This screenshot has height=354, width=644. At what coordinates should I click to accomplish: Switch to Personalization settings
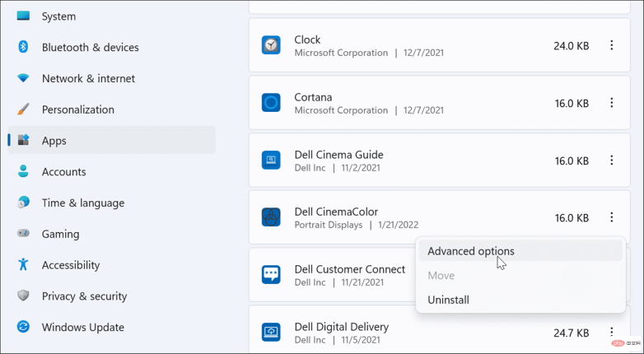(78, 109)
